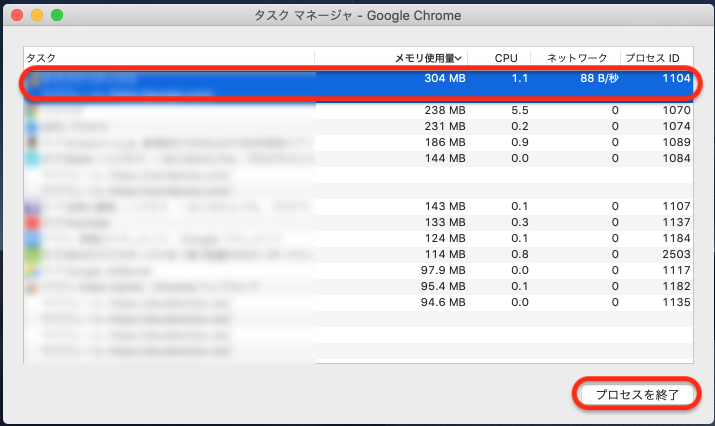
Task: Select the 186 MB memory cell
Action: [x=445, y=142]
